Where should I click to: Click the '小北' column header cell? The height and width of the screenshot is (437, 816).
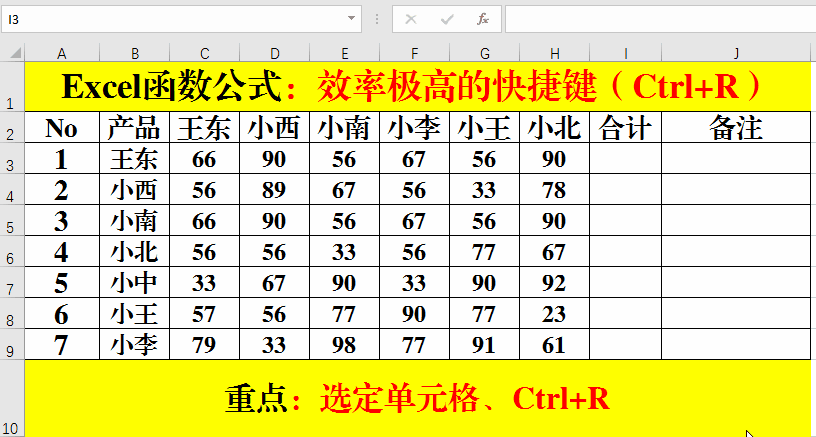pos(555,127)
